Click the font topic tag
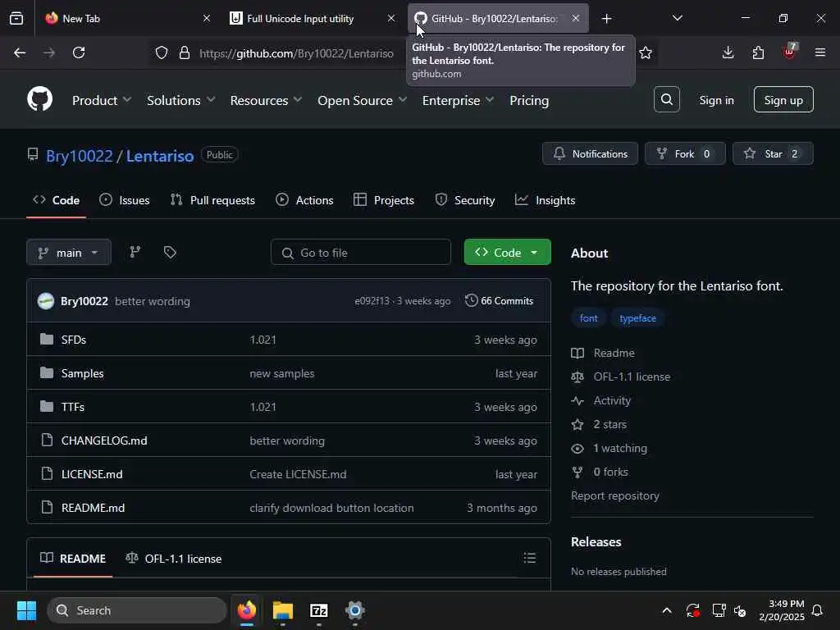 click(x=588, y=318)
